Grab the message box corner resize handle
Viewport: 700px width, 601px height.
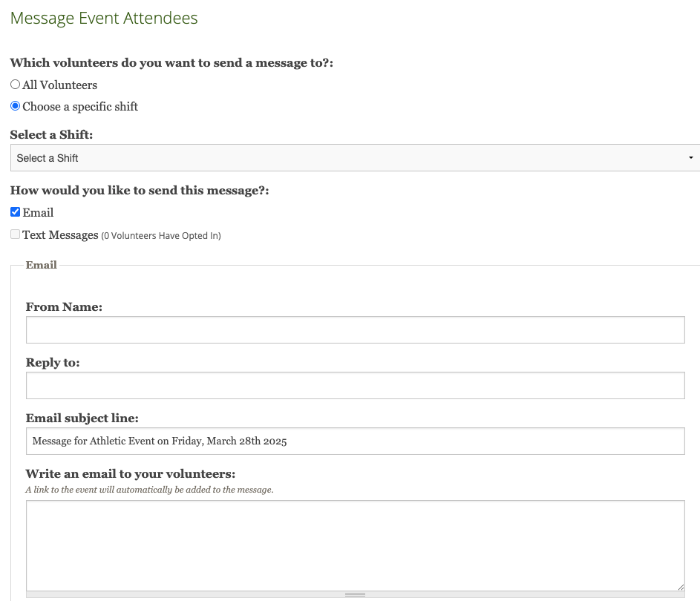(680, 586)
